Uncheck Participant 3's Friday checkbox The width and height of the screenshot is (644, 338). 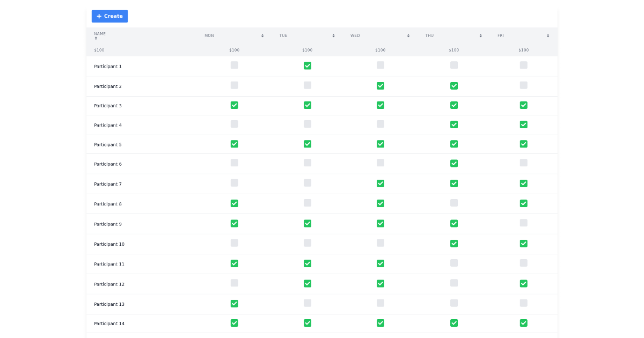click(523, 105)
